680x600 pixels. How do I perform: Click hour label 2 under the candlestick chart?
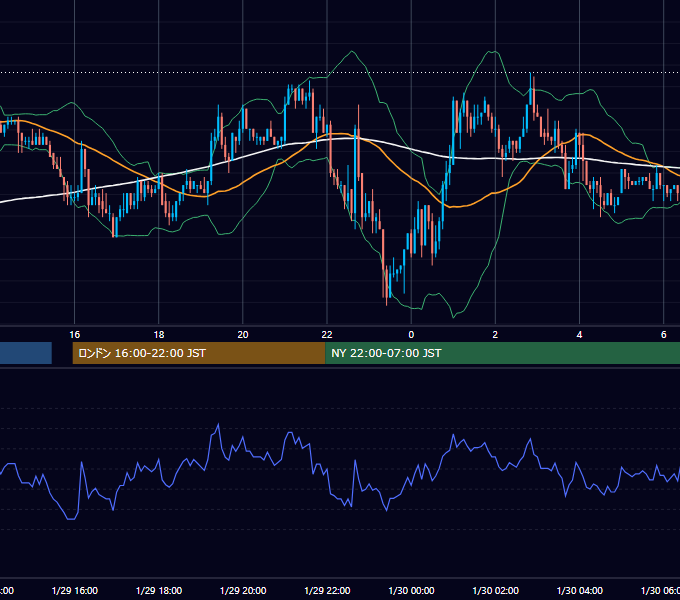[x=495, y=335]
